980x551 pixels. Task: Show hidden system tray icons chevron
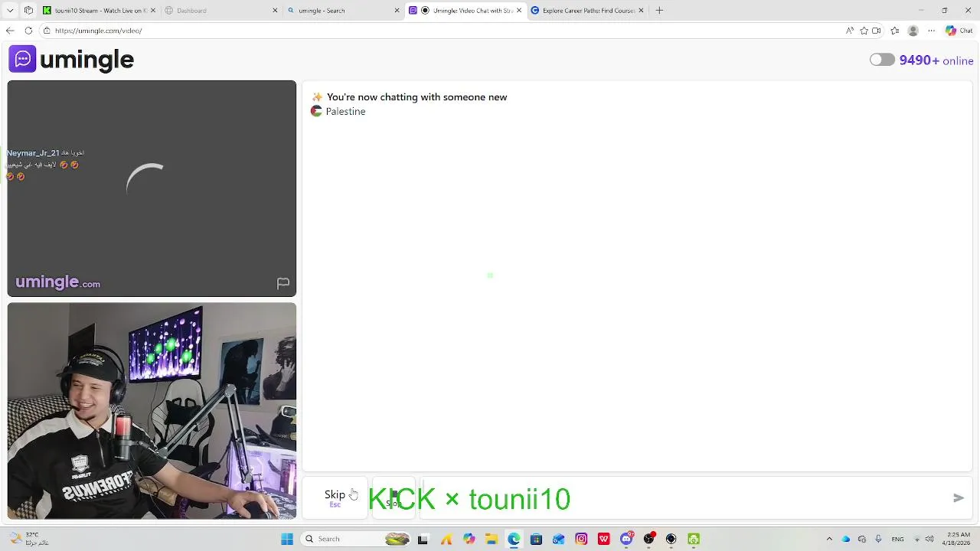tap(829, 539)
